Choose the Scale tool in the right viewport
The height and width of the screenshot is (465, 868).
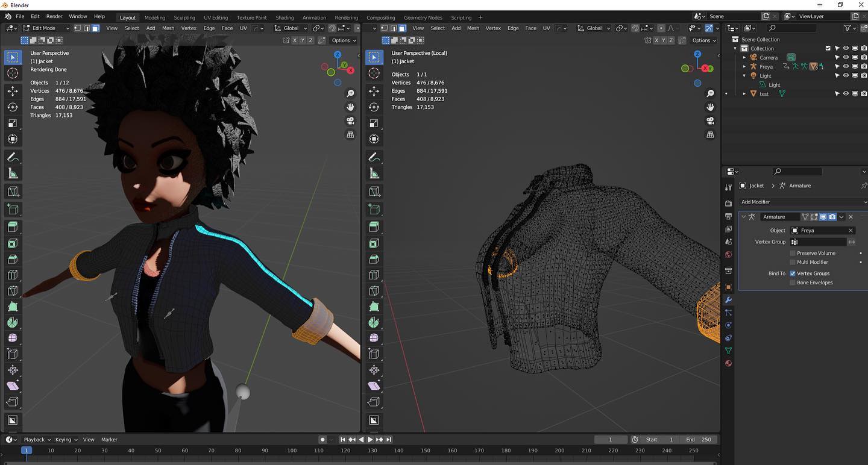coord(374,123)
